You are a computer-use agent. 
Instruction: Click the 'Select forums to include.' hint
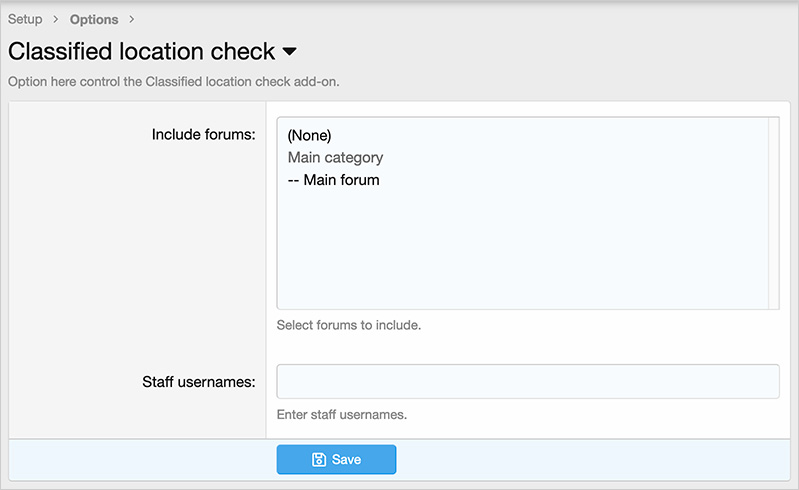coord(348,325)
